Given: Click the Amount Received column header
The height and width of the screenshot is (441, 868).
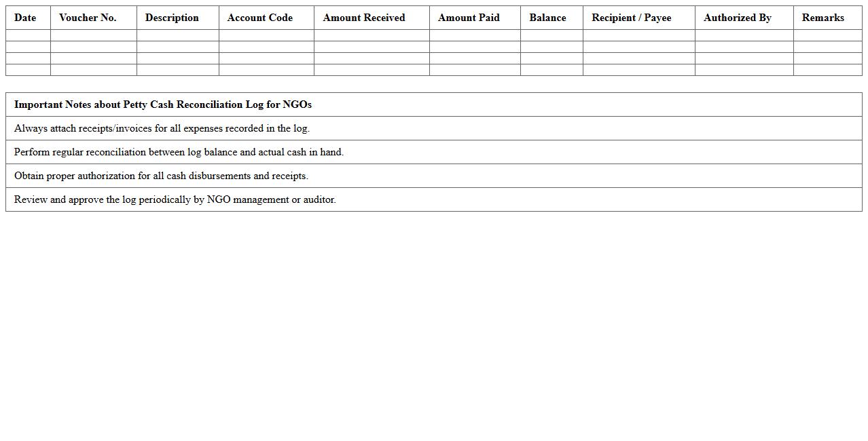Looking at the screenshot, I should [364, 18].
